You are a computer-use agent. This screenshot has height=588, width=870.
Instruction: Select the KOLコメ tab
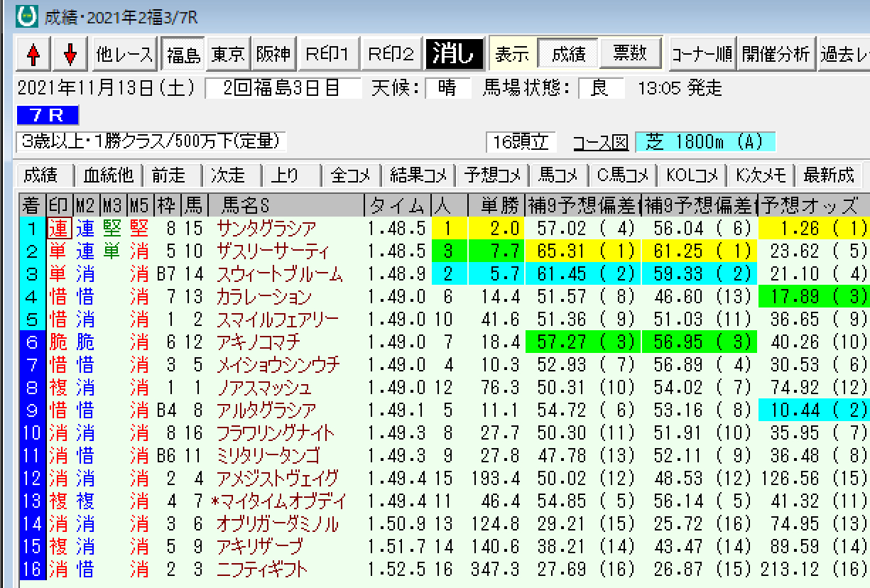point(692,174)
